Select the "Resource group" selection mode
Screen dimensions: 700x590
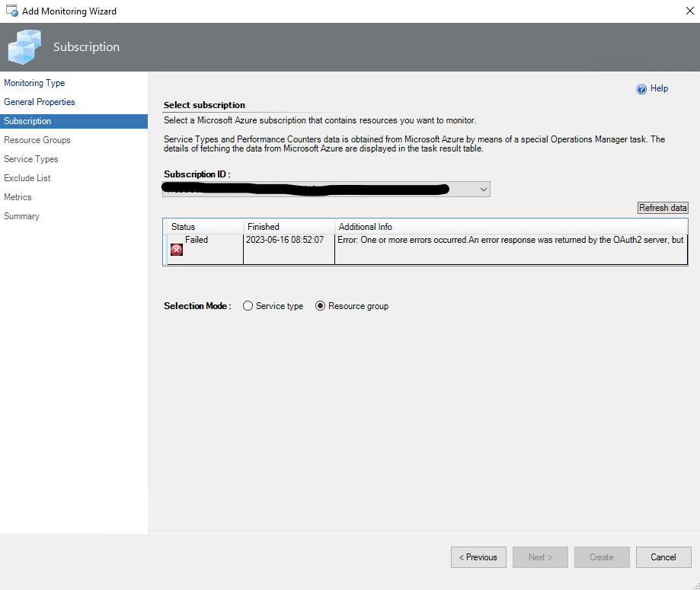click(x=320, y=305)
